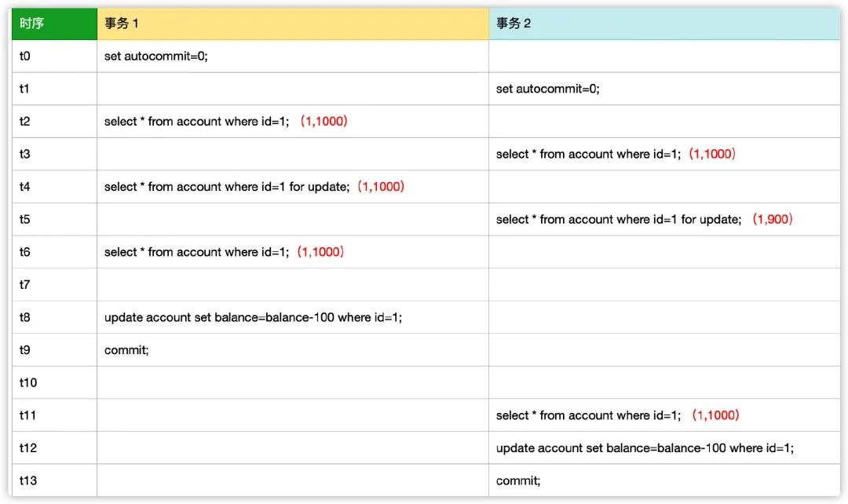Click 'commit;' in the t9 row
The height and width of the screenshot is (504, 848).
pos(126,350)
